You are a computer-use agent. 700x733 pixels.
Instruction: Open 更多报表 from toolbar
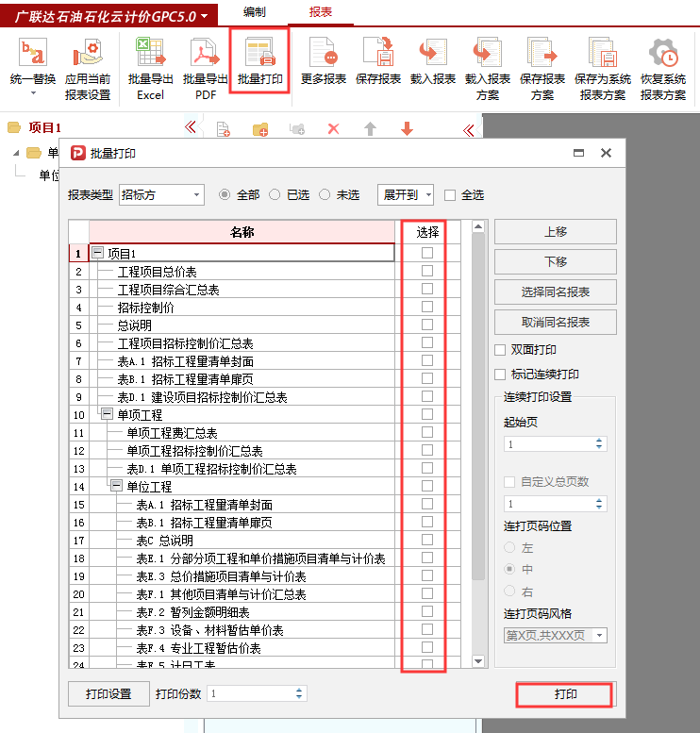(323, 53)
